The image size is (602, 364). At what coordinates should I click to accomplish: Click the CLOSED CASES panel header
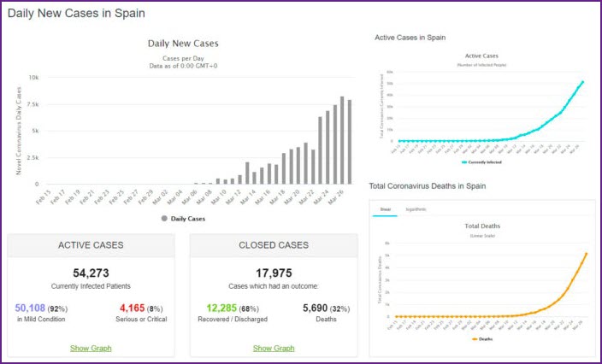point(274,246)
